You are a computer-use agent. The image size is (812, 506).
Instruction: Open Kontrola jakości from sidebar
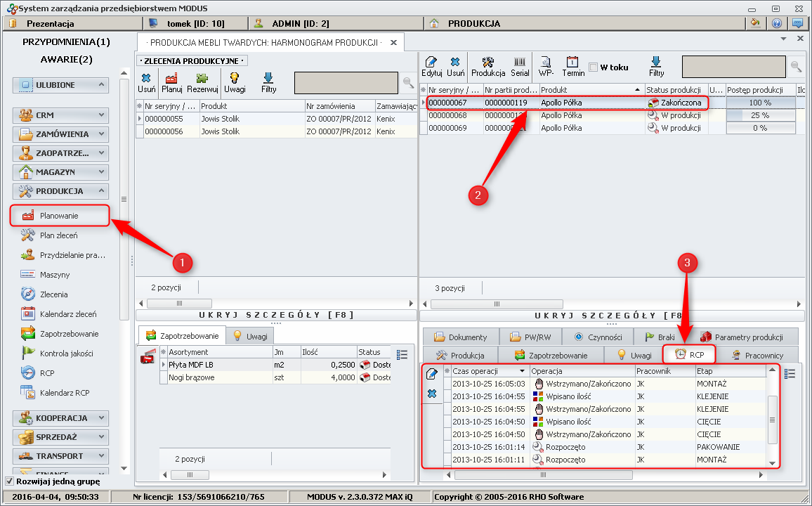(66, 353)
